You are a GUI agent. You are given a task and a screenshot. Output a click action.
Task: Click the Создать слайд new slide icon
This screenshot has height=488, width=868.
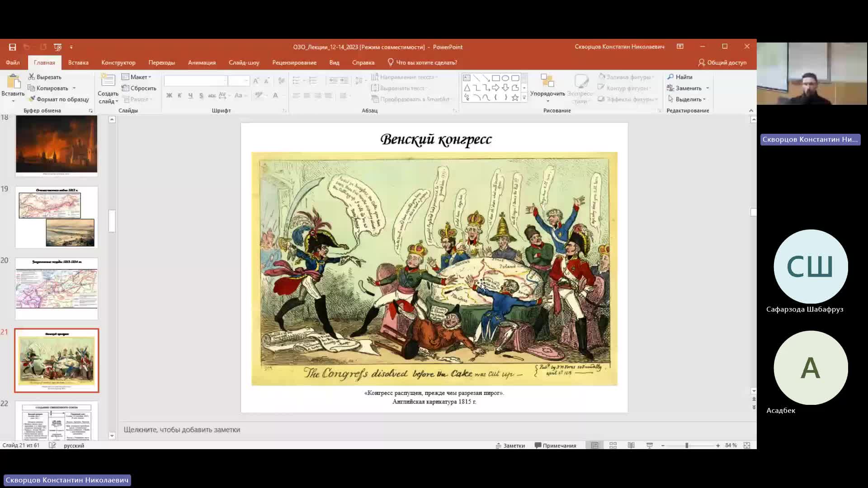(x=108, y=80)
